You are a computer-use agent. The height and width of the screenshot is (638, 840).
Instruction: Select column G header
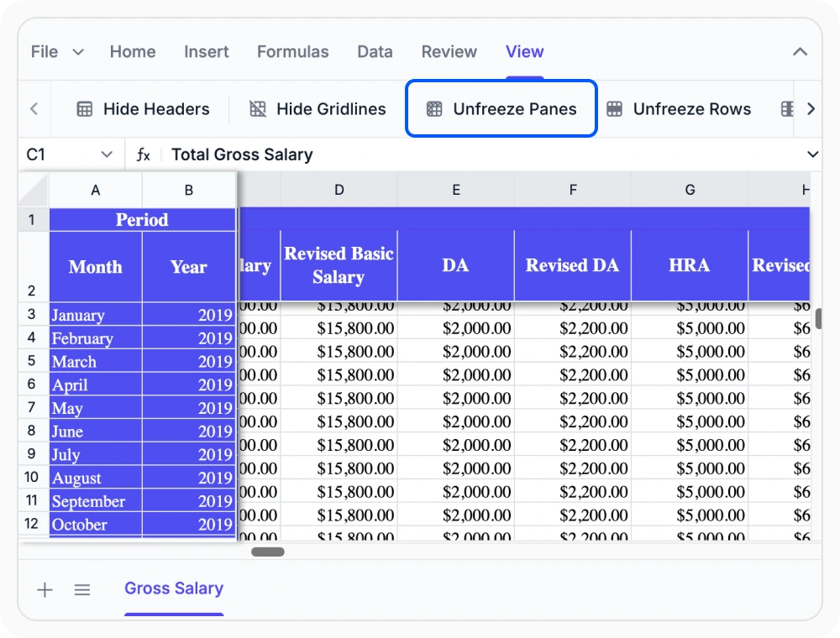(x=690, y=190)
